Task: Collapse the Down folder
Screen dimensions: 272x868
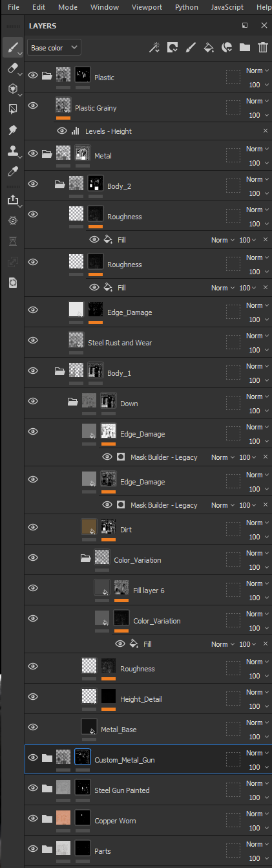Action: (72, 403)
